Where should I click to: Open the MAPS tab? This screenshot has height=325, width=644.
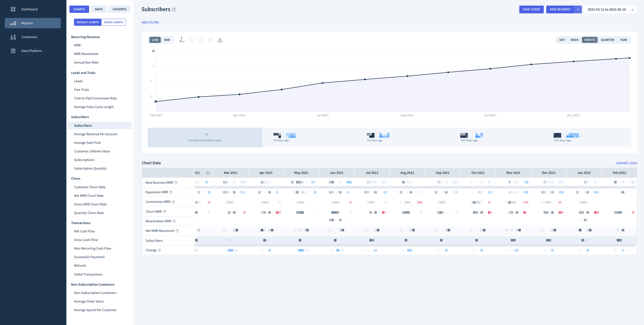98,9
